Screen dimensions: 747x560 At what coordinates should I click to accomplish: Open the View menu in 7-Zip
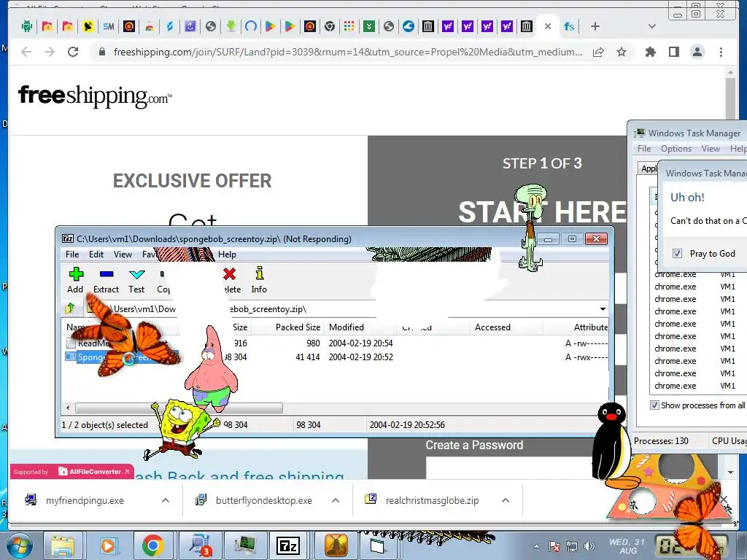point(123,254)
